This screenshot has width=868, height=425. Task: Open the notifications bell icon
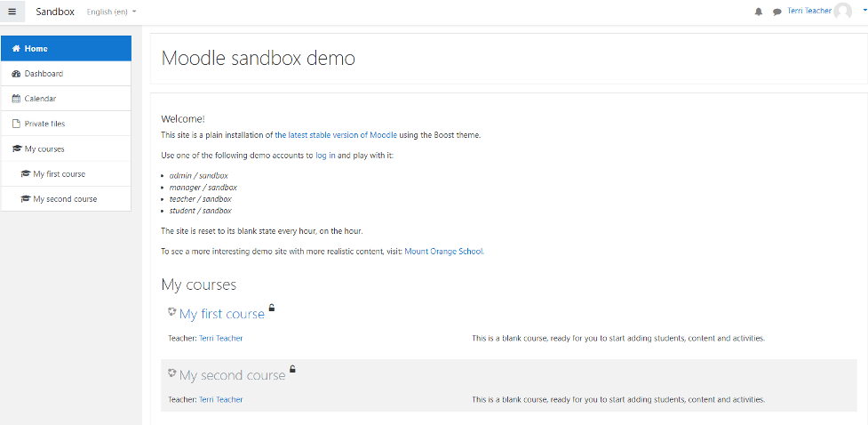coord(759,12)
